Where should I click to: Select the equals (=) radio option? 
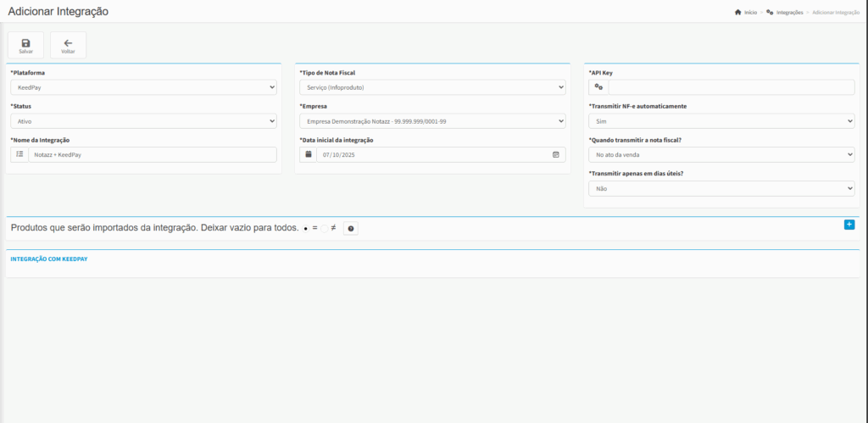tap(306, 229)
